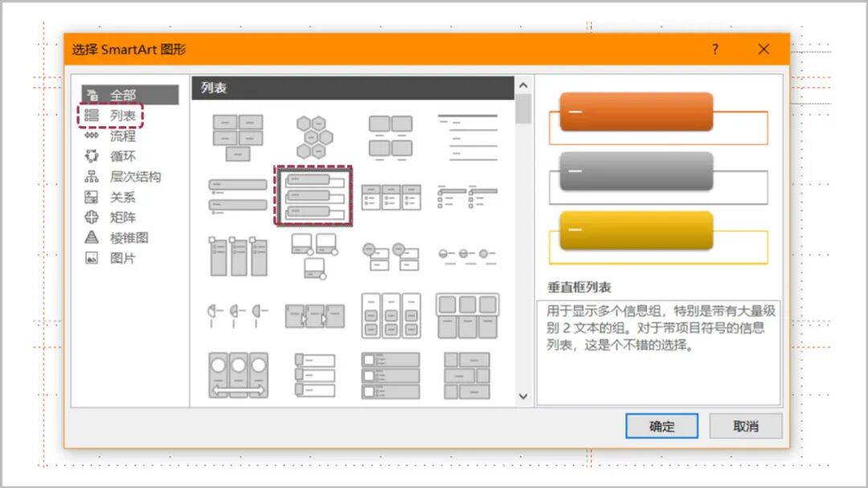This screenshot has width=868, height=488.
Task: Select the Grouped List layout with three stacked columns
Action: click(x=391, y=316)
